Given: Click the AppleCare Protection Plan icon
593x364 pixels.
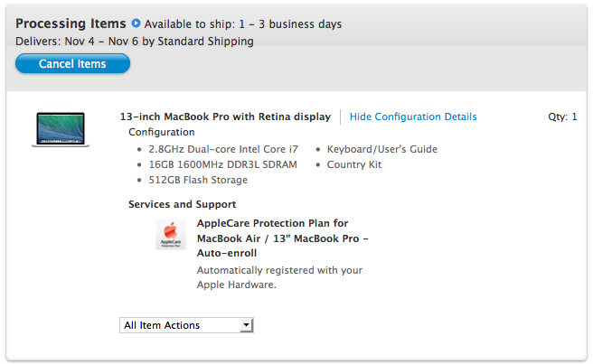Looking at the screenshot, I should (x=171, y=235).
